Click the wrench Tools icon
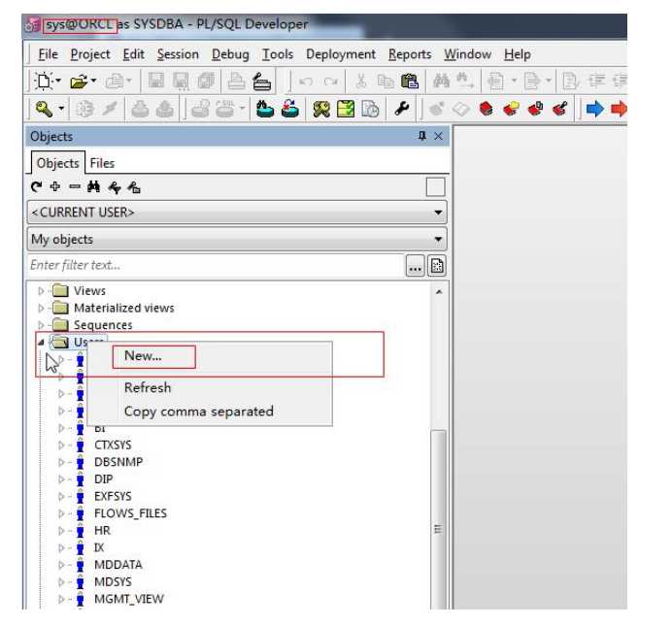Viewport: 672px width, 626px height. click(x=402, y=109)
